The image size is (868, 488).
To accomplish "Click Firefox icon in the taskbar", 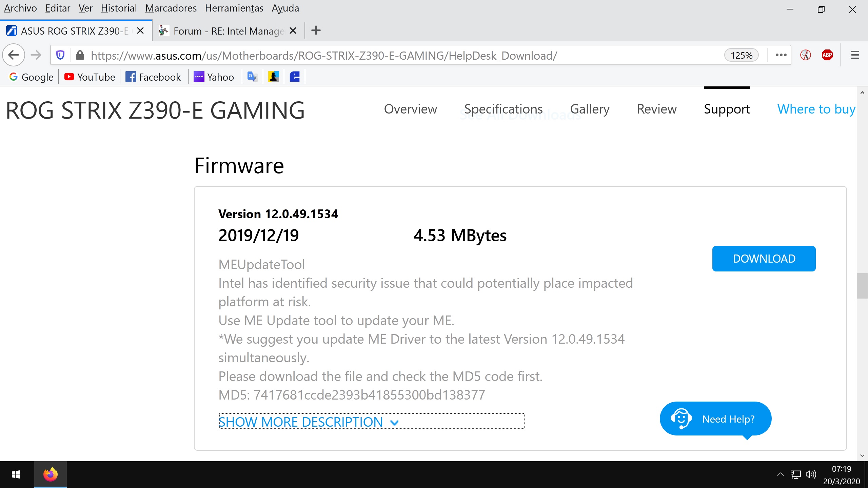I will (51, 474).
